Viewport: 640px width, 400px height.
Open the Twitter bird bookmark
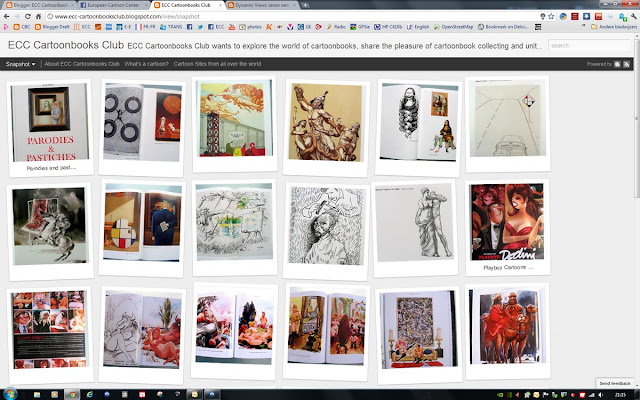pyautogui.click(x=200, y=27)
